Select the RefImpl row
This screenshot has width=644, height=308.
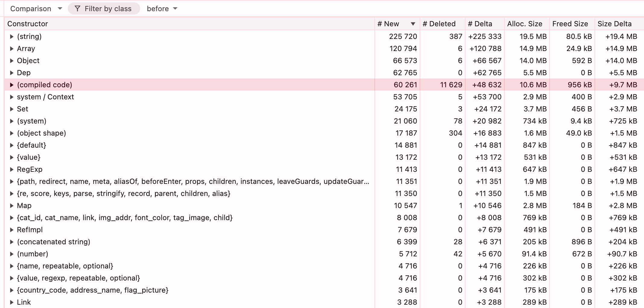coord(30,230)
